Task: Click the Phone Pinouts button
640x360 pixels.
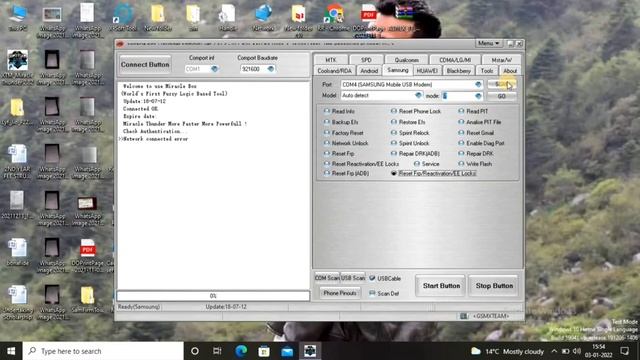Action: [x=340, y=293]
